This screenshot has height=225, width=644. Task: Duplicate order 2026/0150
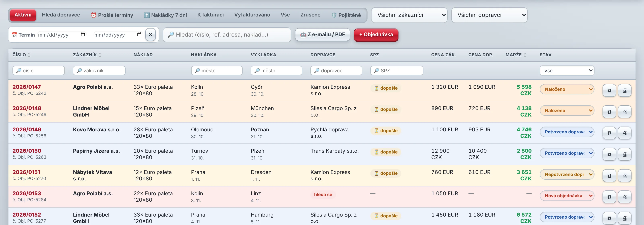609,154
